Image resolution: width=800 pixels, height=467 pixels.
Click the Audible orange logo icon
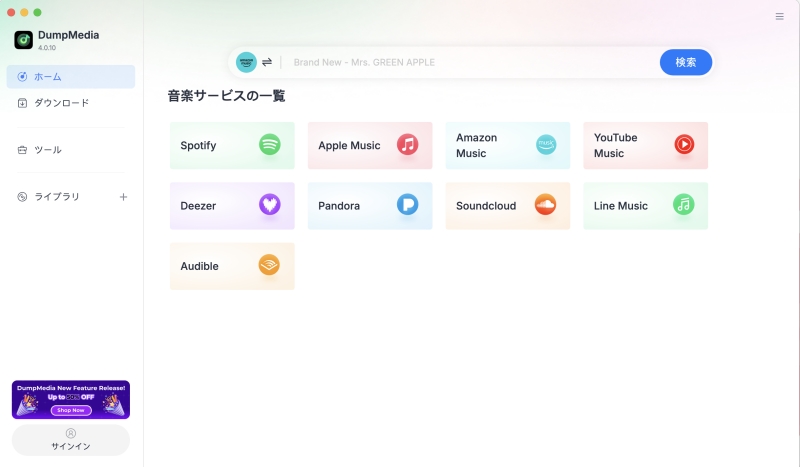coord(269,265)
